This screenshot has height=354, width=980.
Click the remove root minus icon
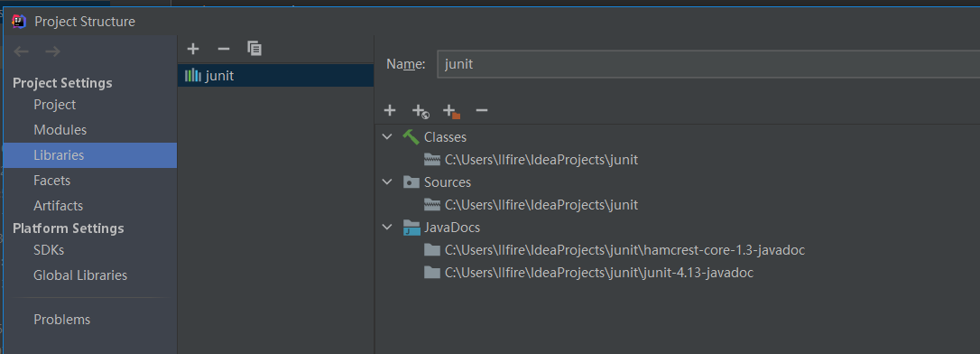[481, 111]
